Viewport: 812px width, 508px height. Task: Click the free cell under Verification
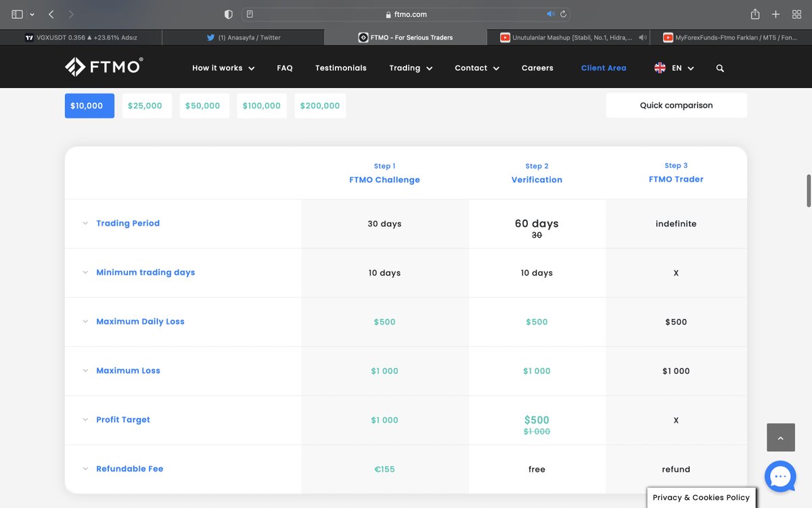[x=537, y=469]
